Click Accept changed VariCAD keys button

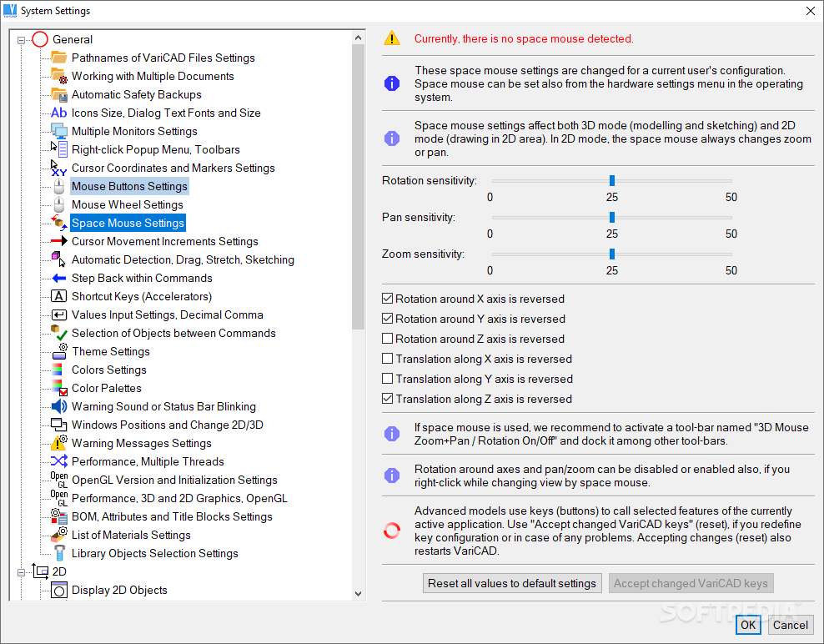pos(691,583)
